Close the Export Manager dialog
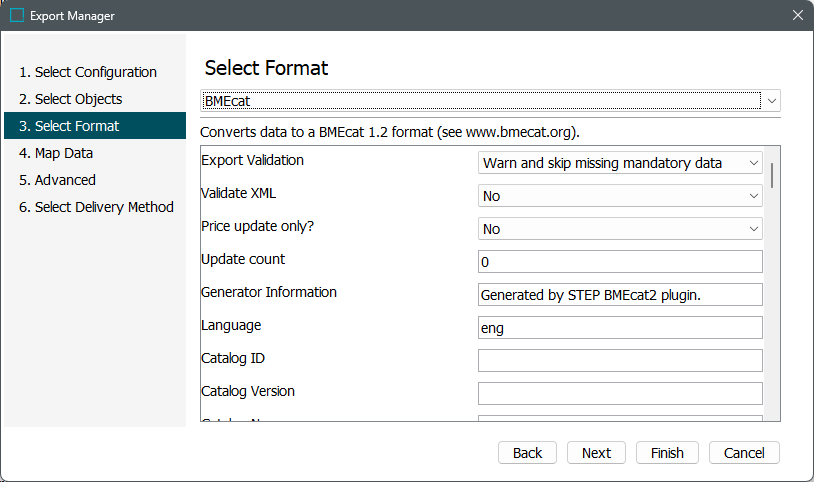This screenshot has width=814, height=482. (x=797, y=16)
